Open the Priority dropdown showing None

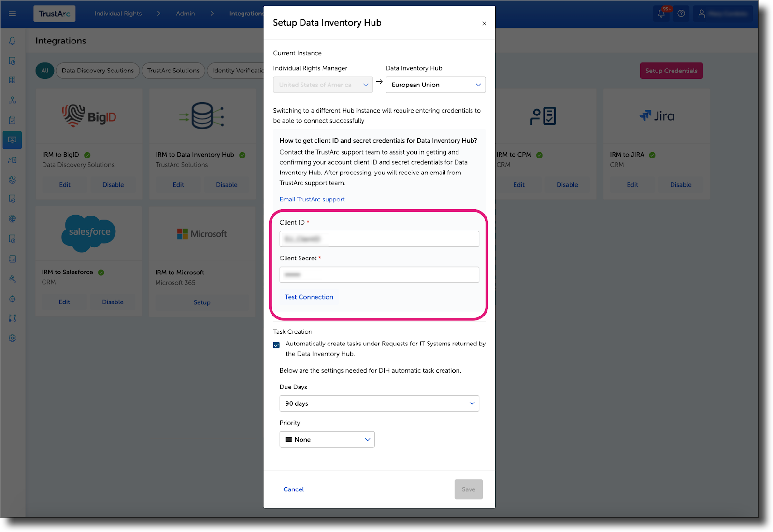coord(327,439)
